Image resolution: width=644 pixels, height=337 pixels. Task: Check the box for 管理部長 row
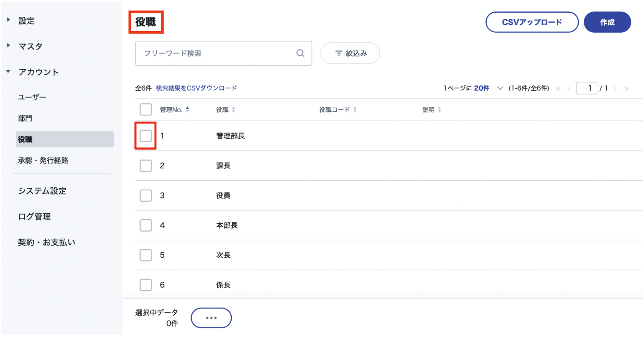click(145, 136)
